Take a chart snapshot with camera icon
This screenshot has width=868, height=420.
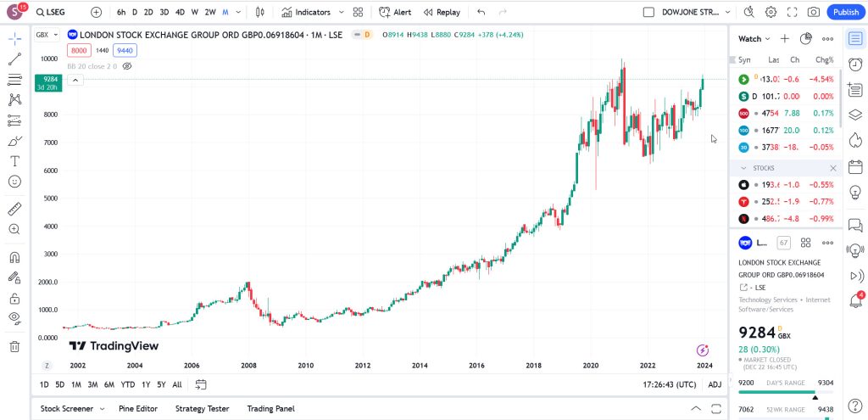[x=813, y=13]
